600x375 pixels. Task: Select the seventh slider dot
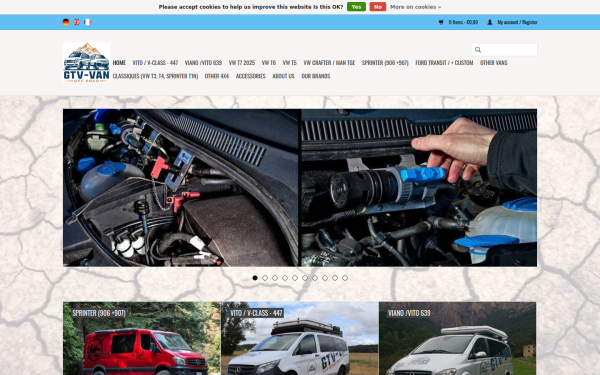(315, 278)
